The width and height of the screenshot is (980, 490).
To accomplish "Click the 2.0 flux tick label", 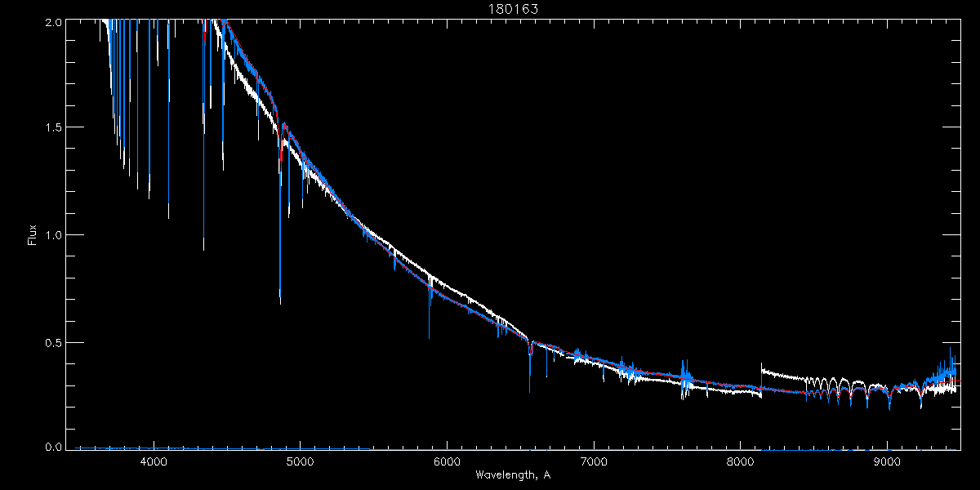I will click(x=53, y=23).
